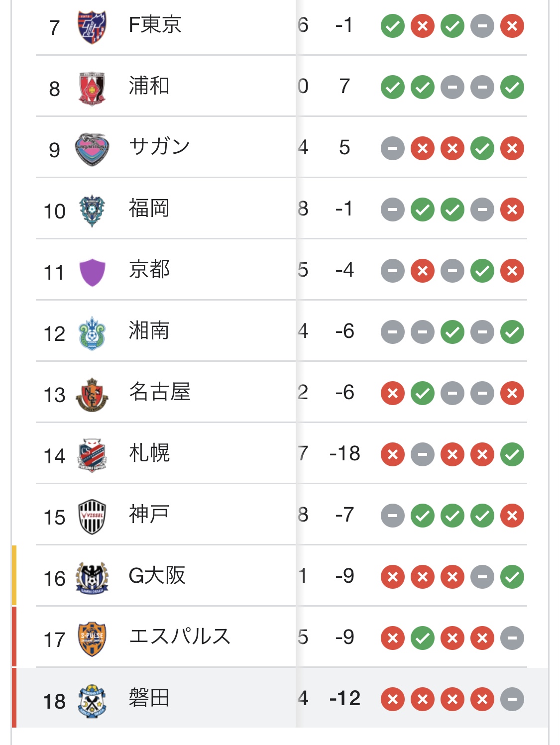Click 磐田's grey draw indicator

click(x=512, y=699)
